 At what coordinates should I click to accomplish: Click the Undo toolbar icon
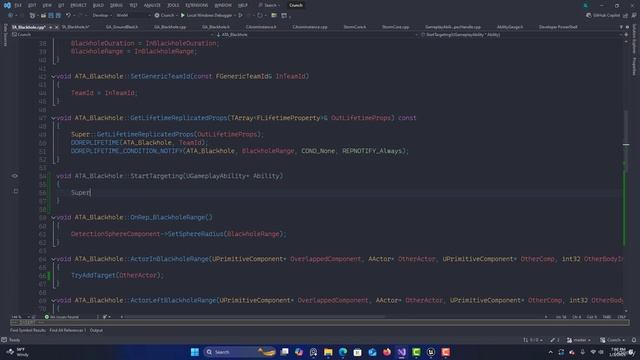point(68,16)
